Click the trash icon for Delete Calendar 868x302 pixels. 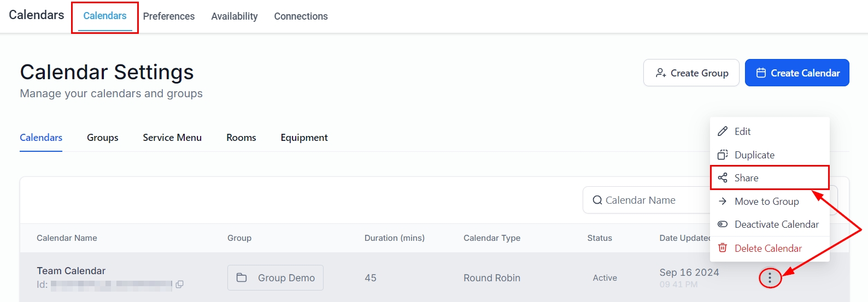point(723,248)
